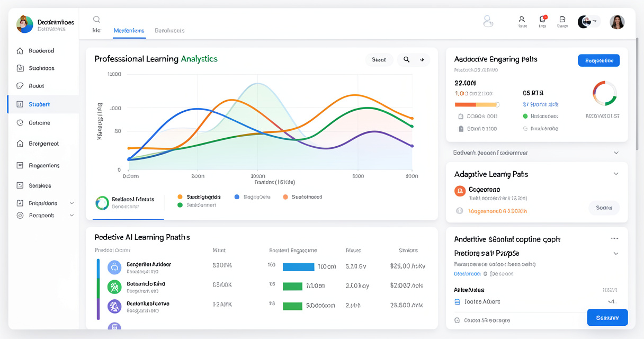Open notifications icon with red badge
Viewport: 644px width, 339px height.
pos(543,19)
